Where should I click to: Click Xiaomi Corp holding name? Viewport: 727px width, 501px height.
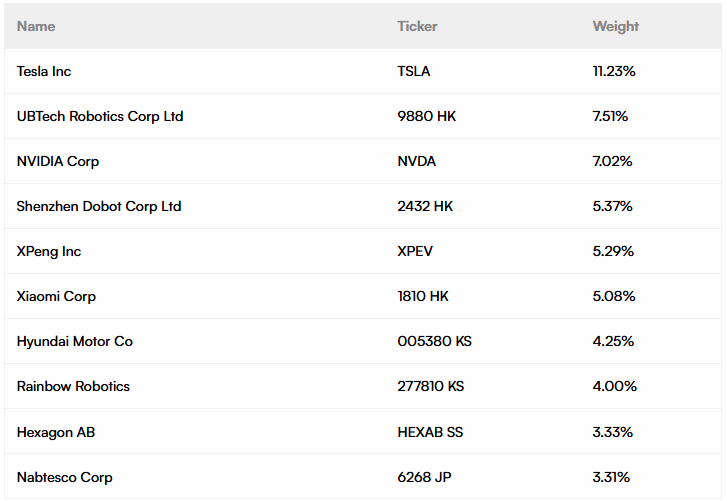point(56,296)
